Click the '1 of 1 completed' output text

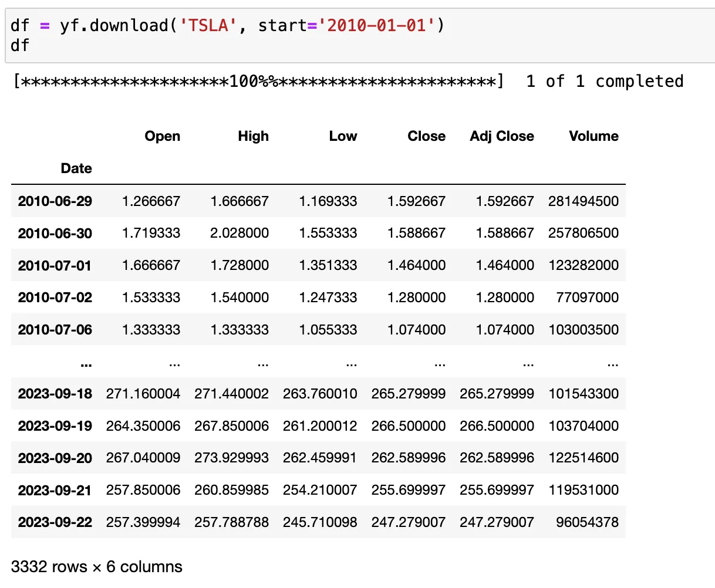point(605,82)
